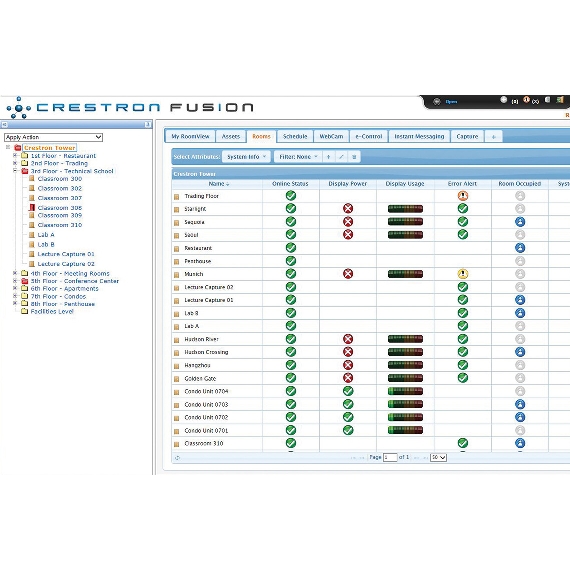Click the plus tab to add a tab

click(493, 137)
